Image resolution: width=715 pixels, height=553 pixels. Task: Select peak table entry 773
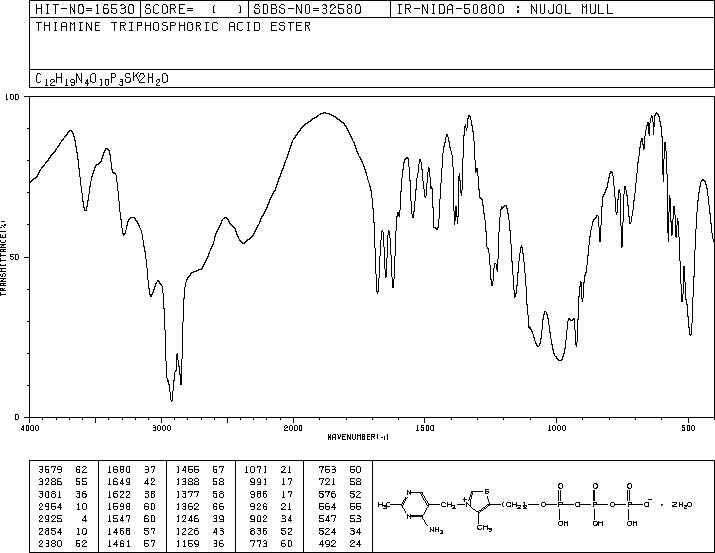point(259,544)
